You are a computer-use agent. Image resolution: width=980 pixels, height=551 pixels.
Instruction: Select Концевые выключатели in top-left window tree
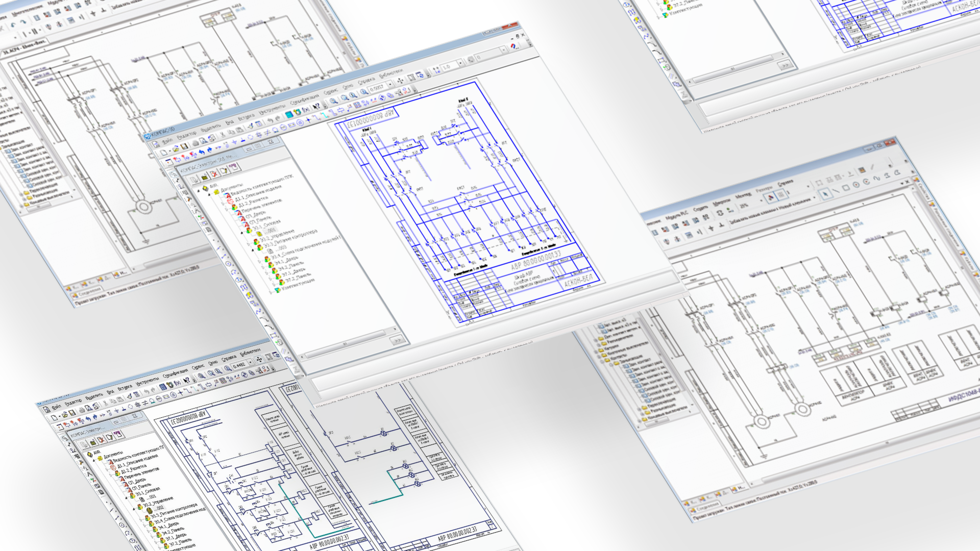[49, 197]
